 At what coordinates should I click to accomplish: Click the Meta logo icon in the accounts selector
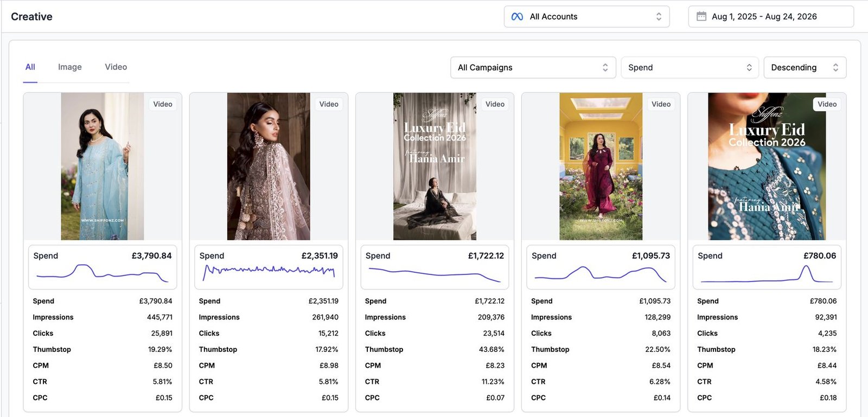517,17
